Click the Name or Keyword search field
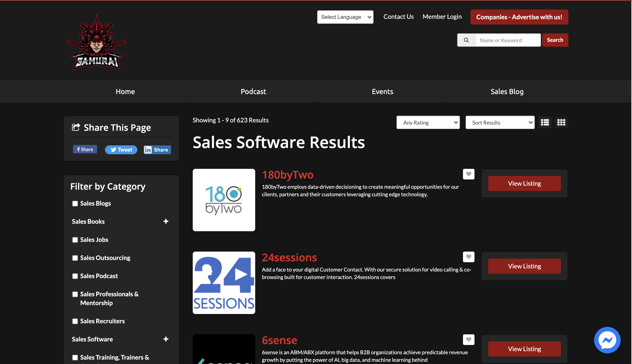Viewport: 632px width, 364px height. 508,40
